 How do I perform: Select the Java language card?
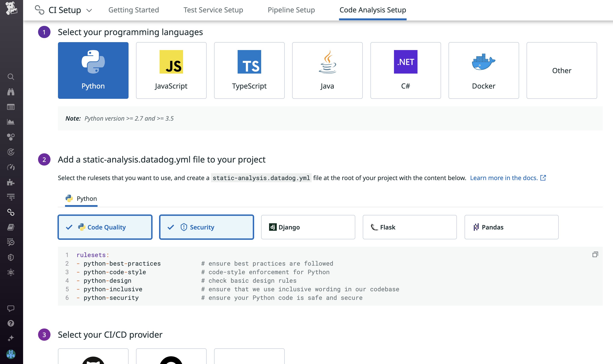point(327,70)
